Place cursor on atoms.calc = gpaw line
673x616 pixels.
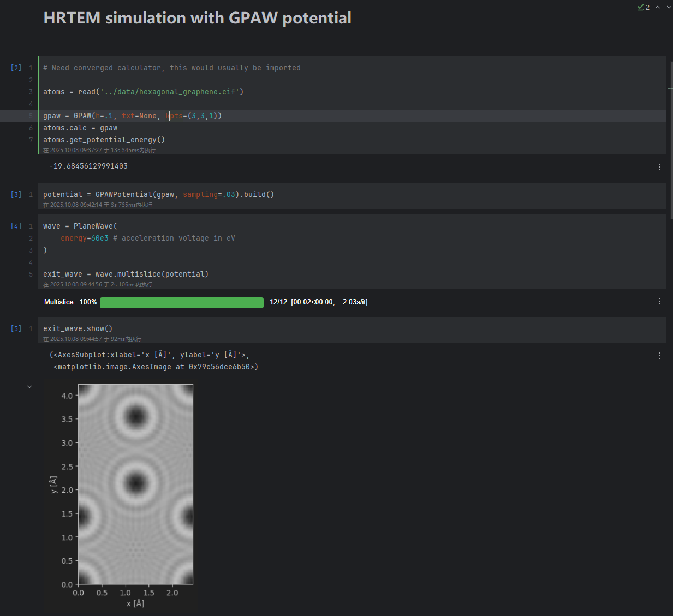80,128
